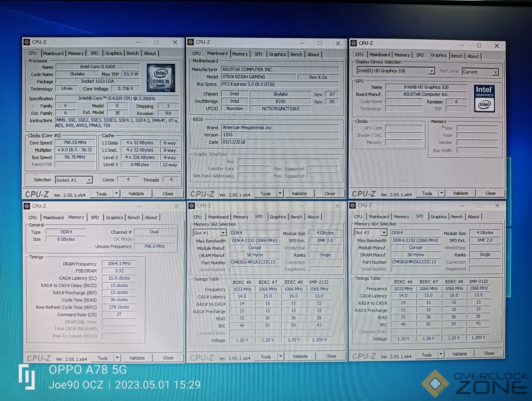Viewport: 532px width, 401px height.
Task: Click Validate in the Display Device Selection window
Action: (x=461, y=193)
